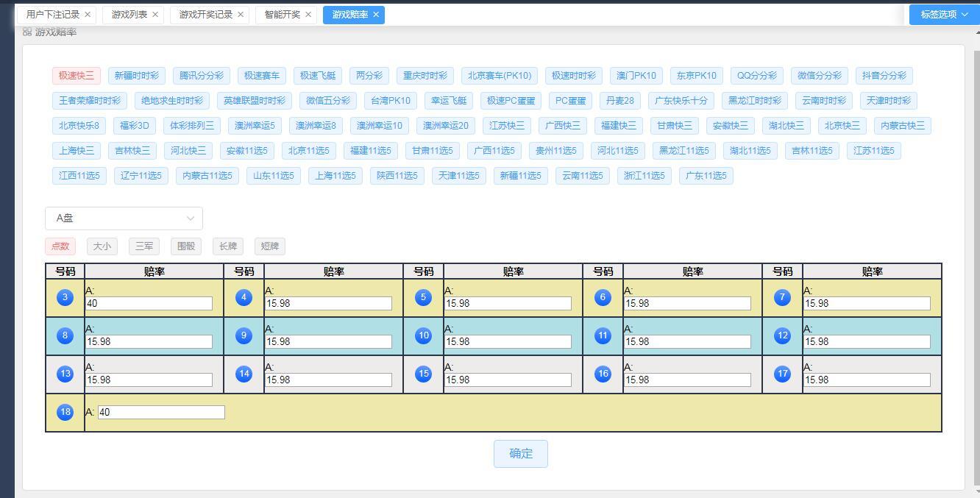Click the blue number 10 ball
The image size is (980, 498).
click(423, 336)
